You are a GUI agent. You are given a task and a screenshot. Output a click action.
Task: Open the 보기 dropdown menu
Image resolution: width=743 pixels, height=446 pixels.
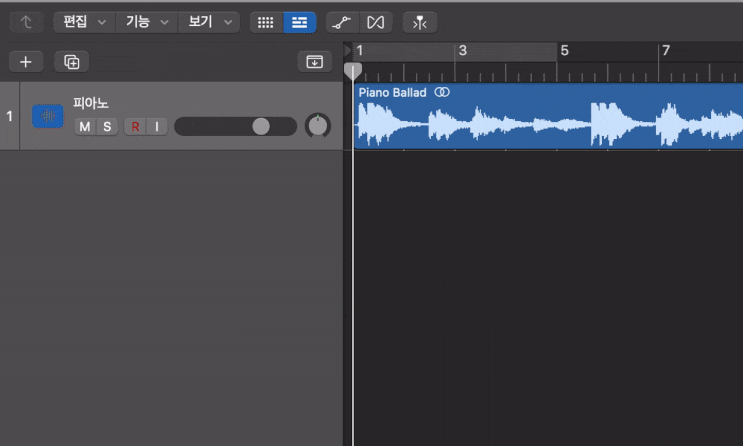point(209,22)
